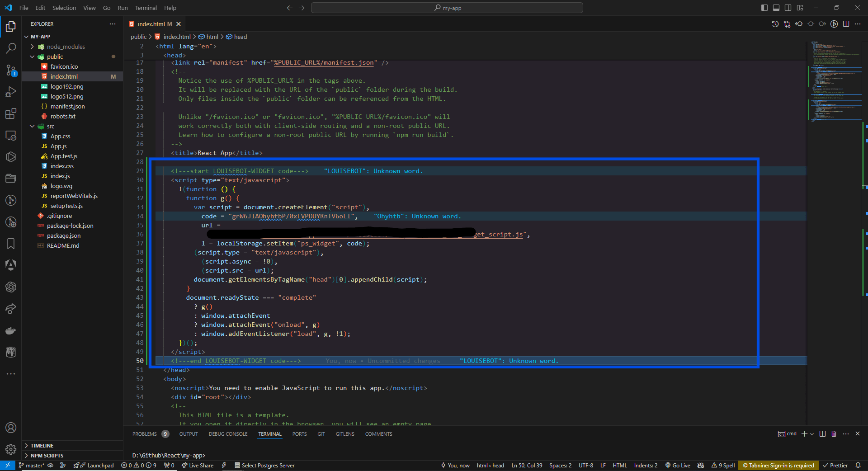
Task: Switch to the PROBLEMS panel tab
Action: click(145, 434)
